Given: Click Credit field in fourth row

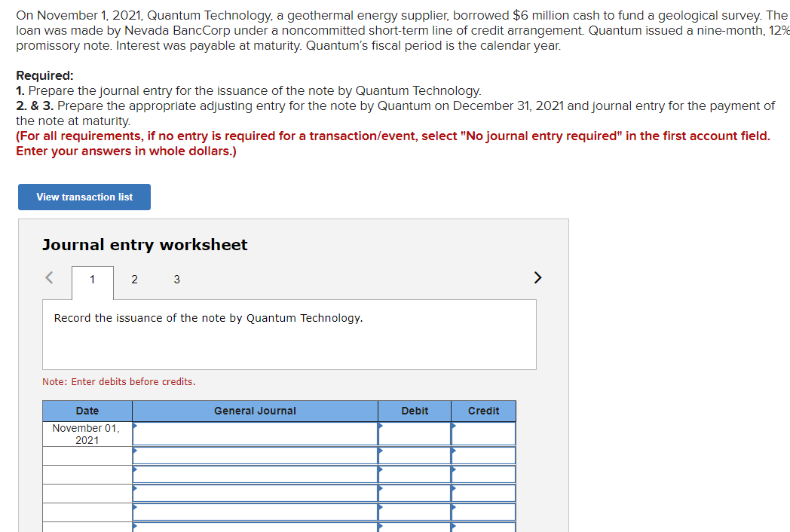Looking at the screenshot, I should (x=484, y=494).
